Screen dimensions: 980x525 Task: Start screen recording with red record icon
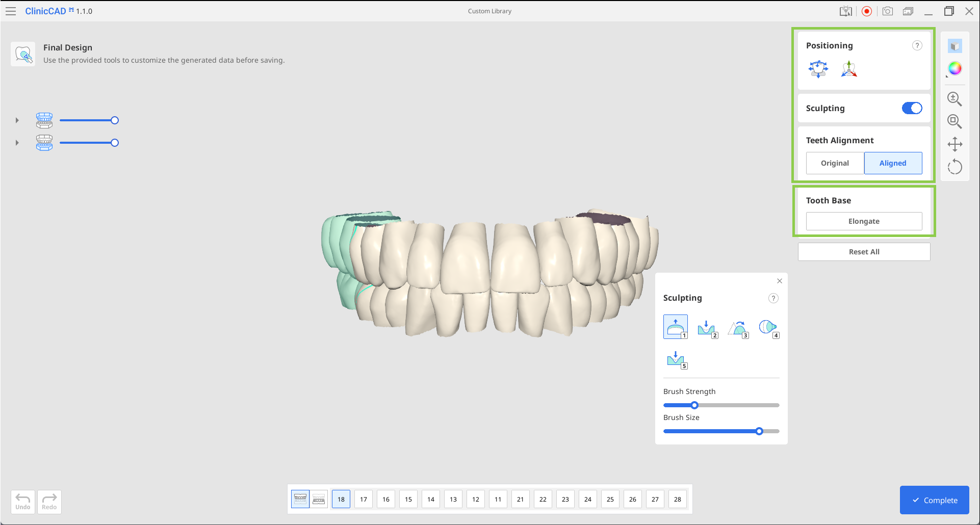click(867, 11)
